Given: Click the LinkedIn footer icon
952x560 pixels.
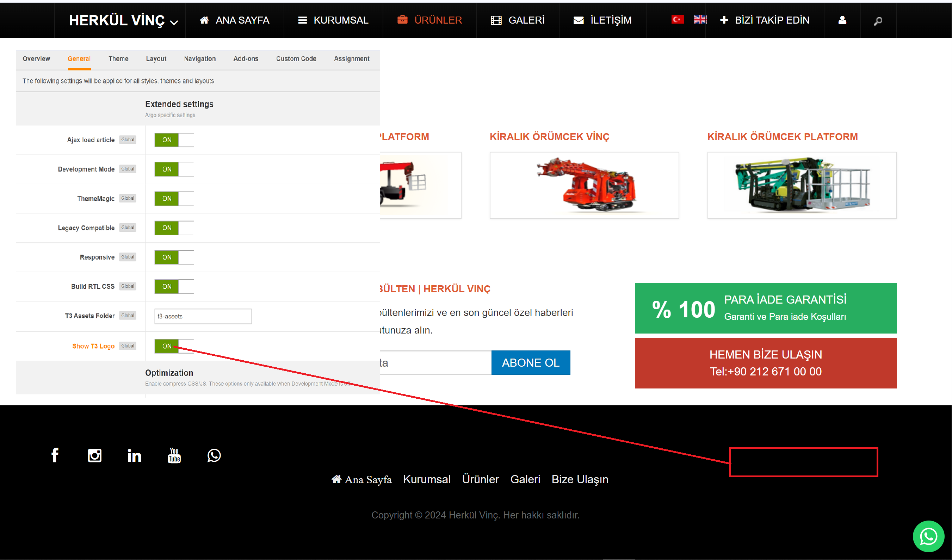Looking at the screenshot, I should 134,455.
